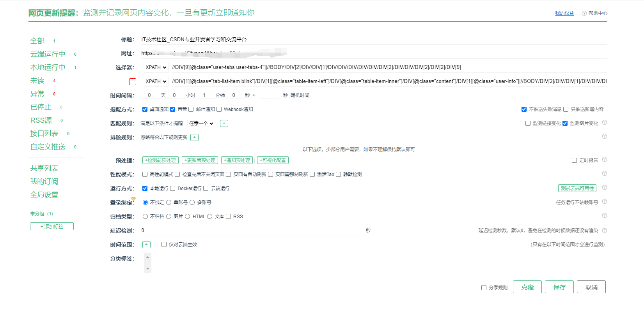Select 单账号 login binding radio
This screenshot has height=326, width=644.
point(169,203)
